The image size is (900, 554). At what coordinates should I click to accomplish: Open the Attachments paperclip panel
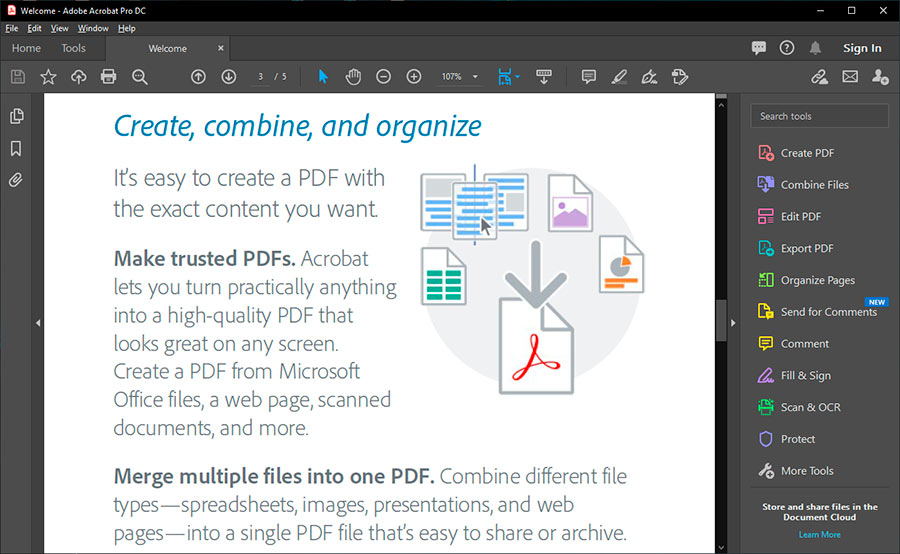click(x=16, y=180)
